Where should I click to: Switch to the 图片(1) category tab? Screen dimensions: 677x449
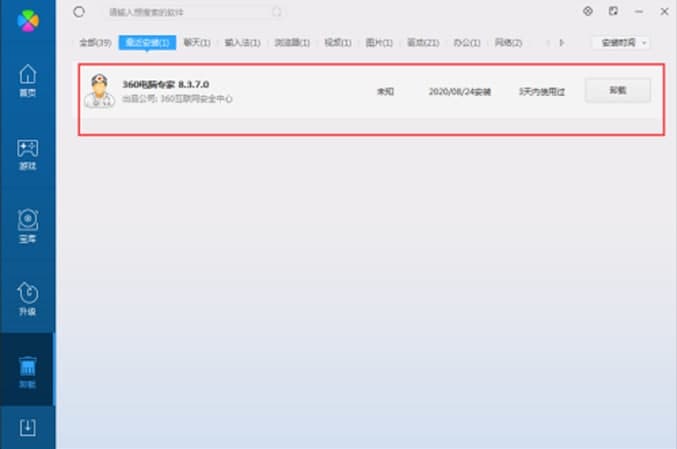[x=379, y=42]
